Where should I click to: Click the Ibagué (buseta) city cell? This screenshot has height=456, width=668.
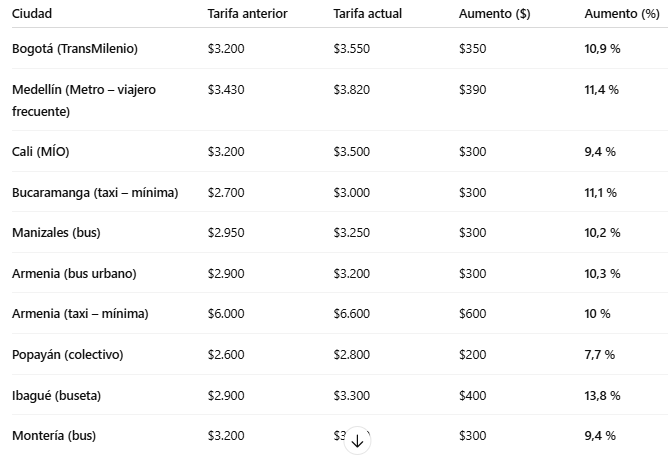click(x=56, y=396)
